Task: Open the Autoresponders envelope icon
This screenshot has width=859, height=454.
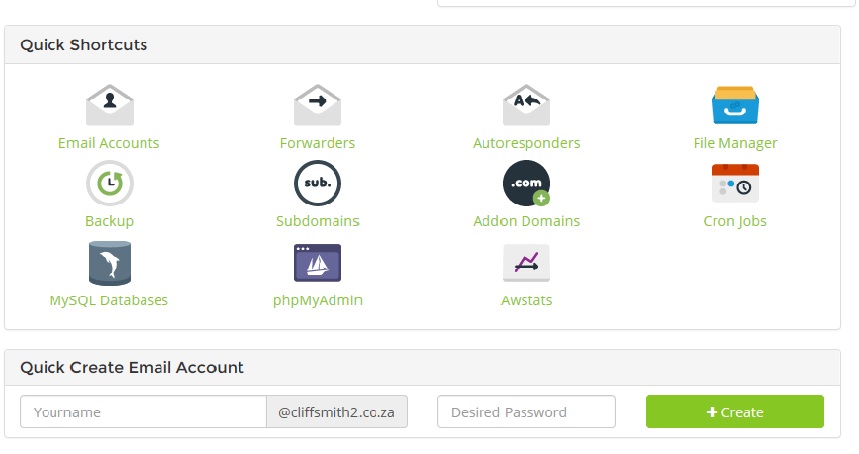Action: pyautogui.click(x=526, y=105)
